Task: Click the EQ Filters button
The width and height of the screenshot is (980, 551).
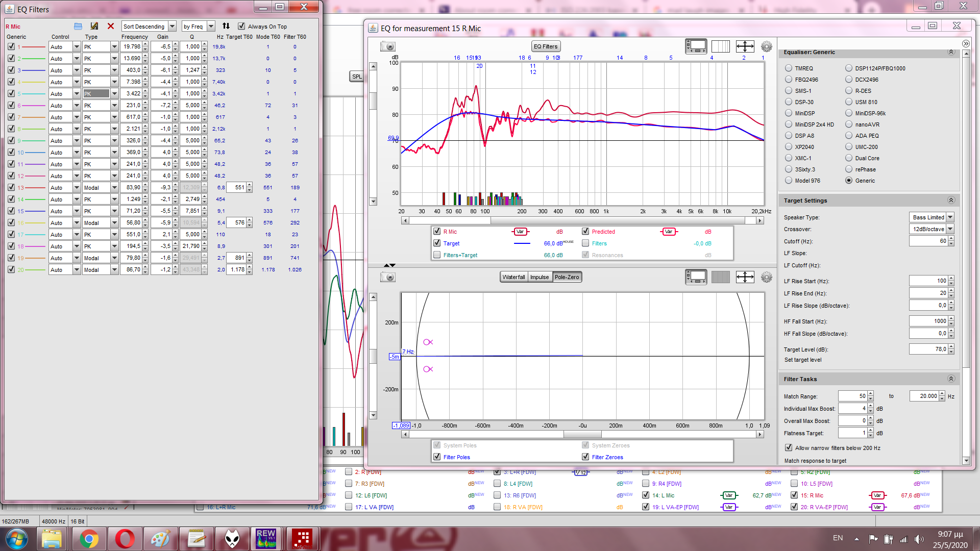Action: (x=546, y=46)
